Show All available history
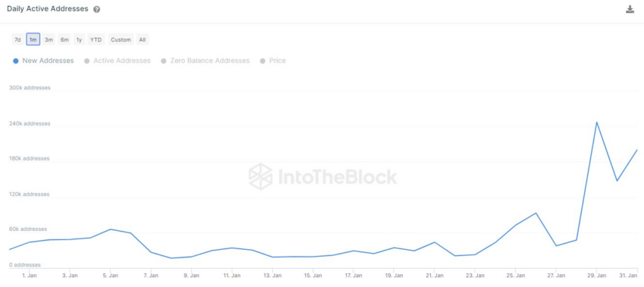Screen dimensions: 644x287 [142, 40]
